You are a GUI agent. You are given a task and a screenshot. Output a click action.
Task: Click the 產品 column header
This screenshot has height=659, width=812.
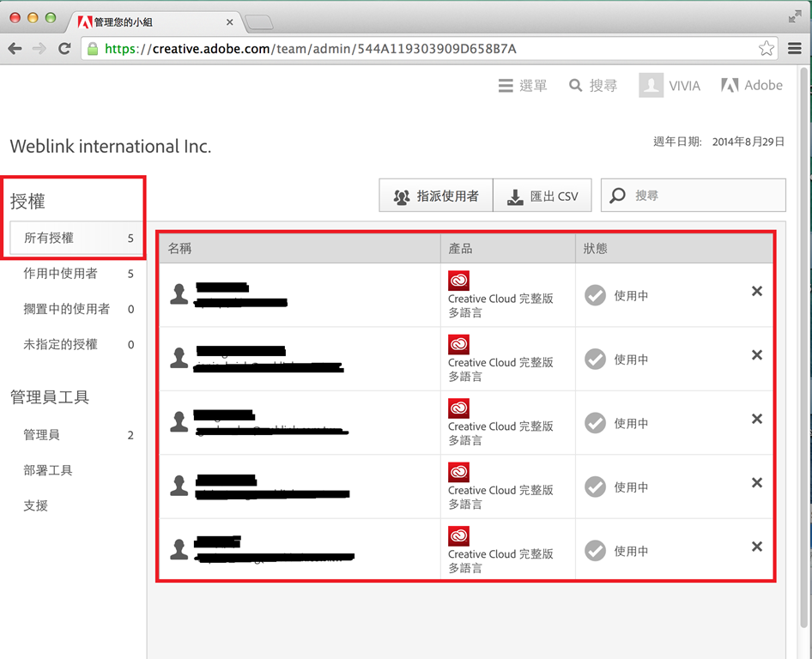point(508,249)
